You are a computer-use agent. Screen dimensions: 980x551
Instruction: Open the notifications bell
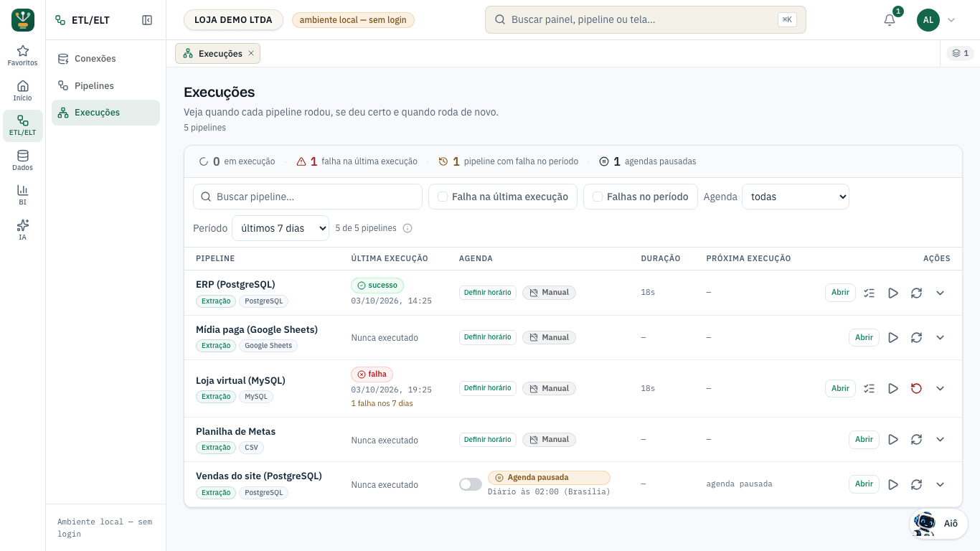(890, 20)
